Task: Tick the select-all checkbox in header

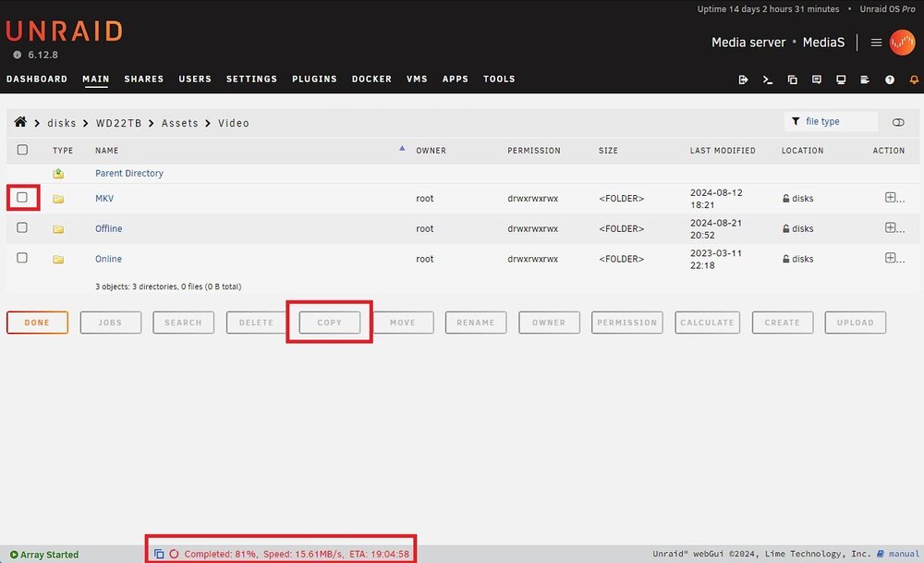Action: (x=22, y=150)
